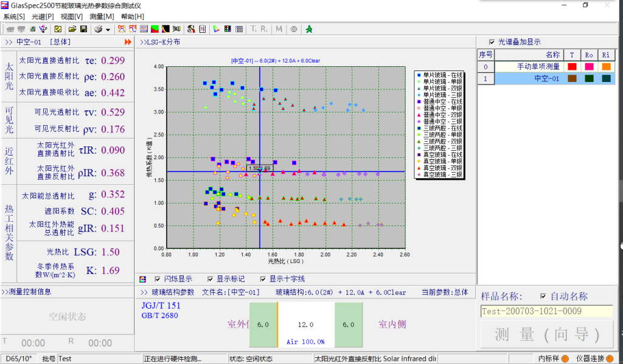Click the printer icon

98,29
